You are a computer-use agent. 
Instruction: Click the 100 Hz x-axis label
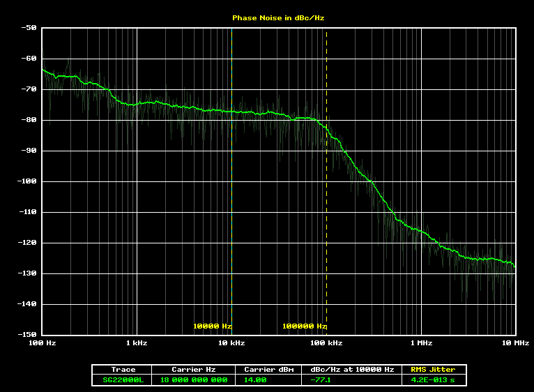(43, 343)
